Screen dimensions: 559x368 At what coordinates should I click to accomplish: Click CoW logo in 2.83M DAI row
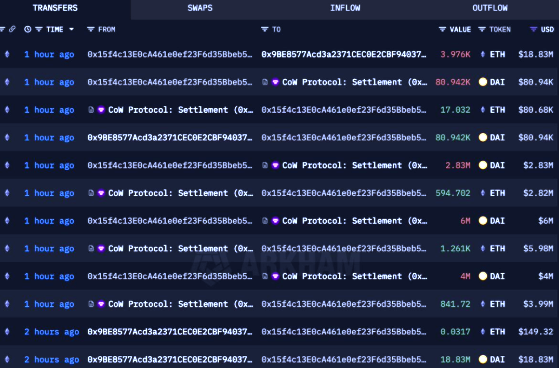275,165
